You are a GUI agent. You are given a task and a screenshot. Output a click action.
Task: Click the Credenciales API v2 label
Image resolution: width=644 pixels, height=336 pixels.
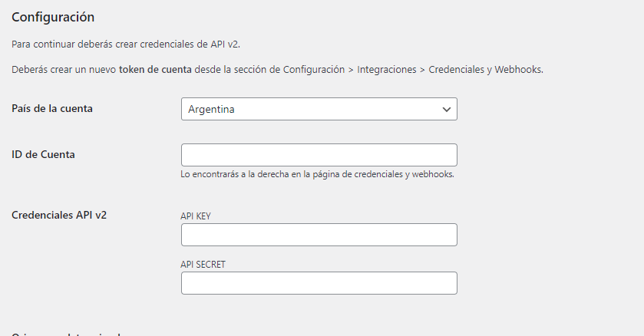[59, 215]
